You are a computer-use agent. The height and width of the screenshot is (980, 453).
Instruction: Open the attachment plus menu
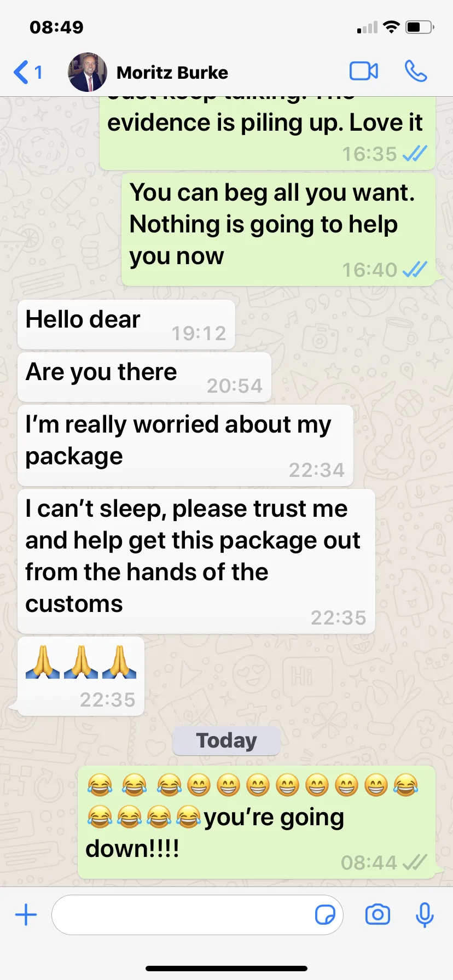pos(26,915)
